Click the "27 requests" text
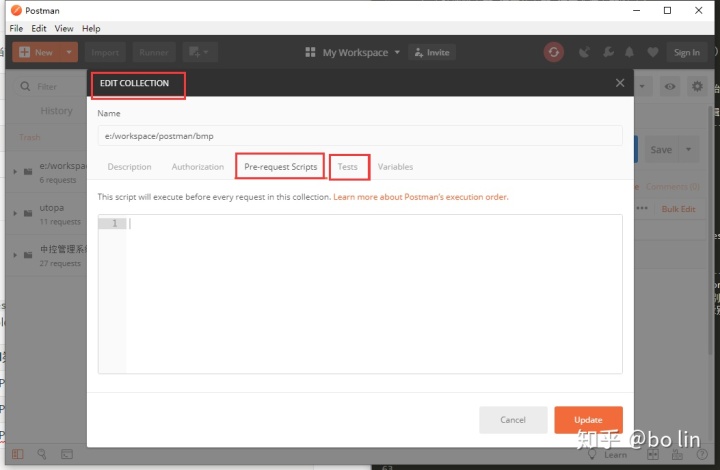 (60, 263)
